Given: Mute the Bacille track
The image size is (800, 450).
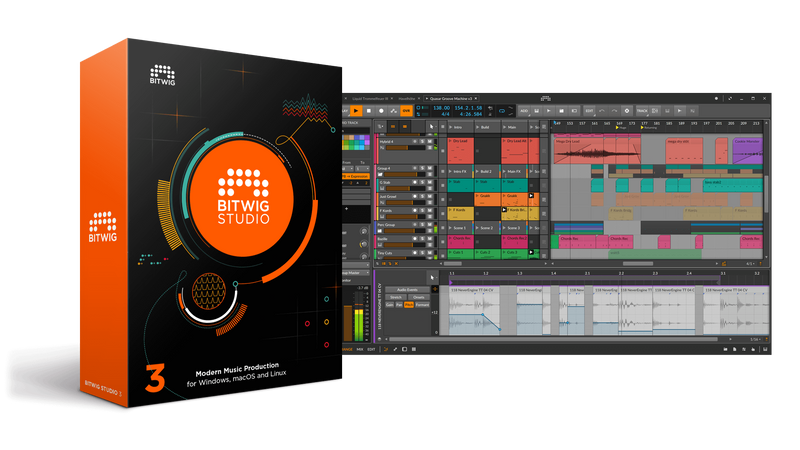Looking at the screenshot, I should tap(430, 238).
